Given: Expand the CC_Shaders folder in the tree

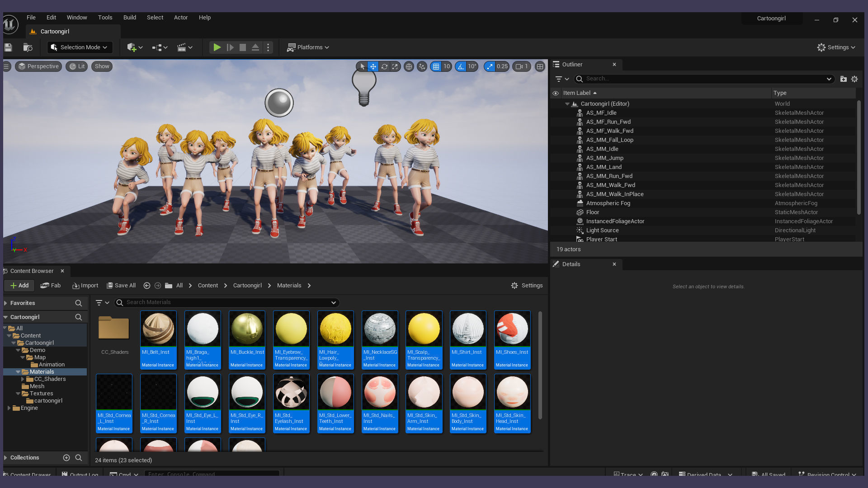Looking at the screenshot, I should click(x=23, y=379).
